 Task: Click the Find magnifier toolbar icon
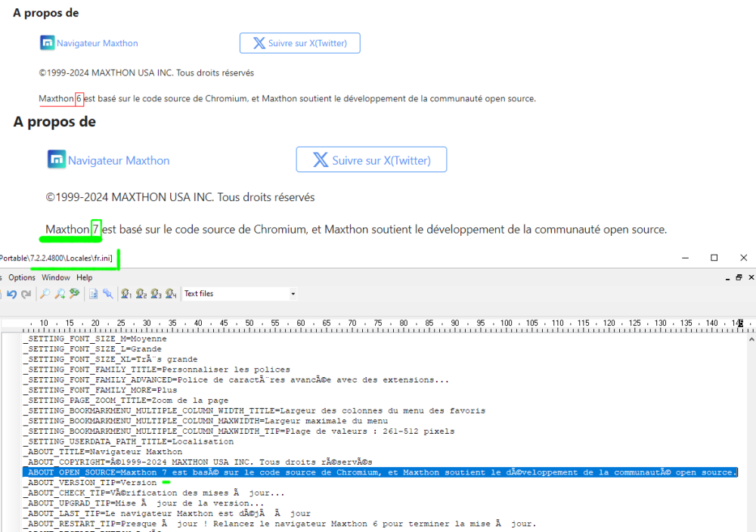tap(45, 294)
